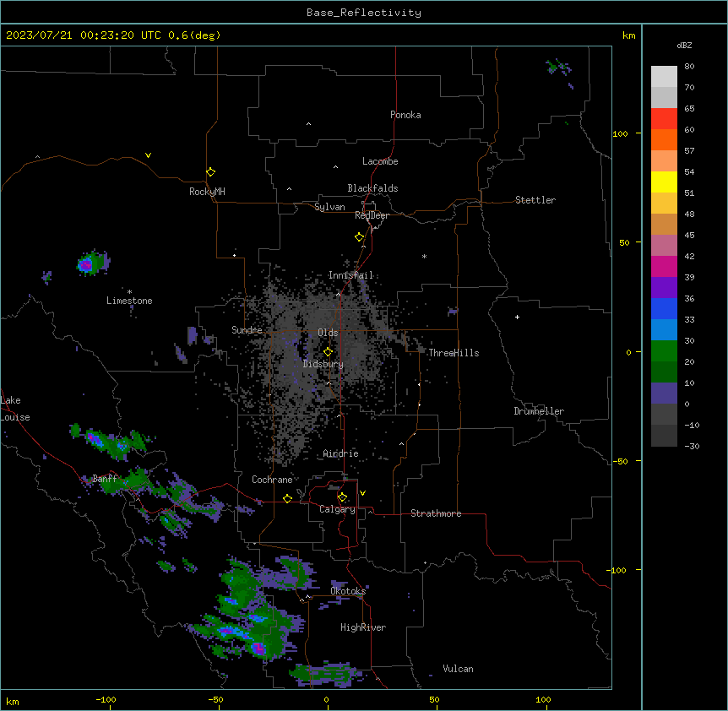Click the dBZ legend heading

click(x=684, y=45)
